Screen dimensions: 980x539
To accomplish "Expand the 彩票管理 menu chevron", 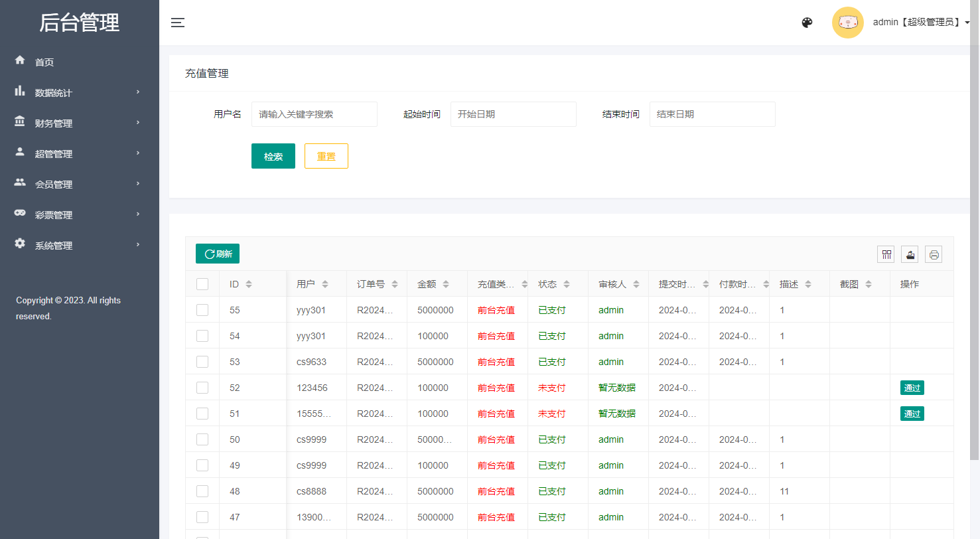I will point(138,214).
